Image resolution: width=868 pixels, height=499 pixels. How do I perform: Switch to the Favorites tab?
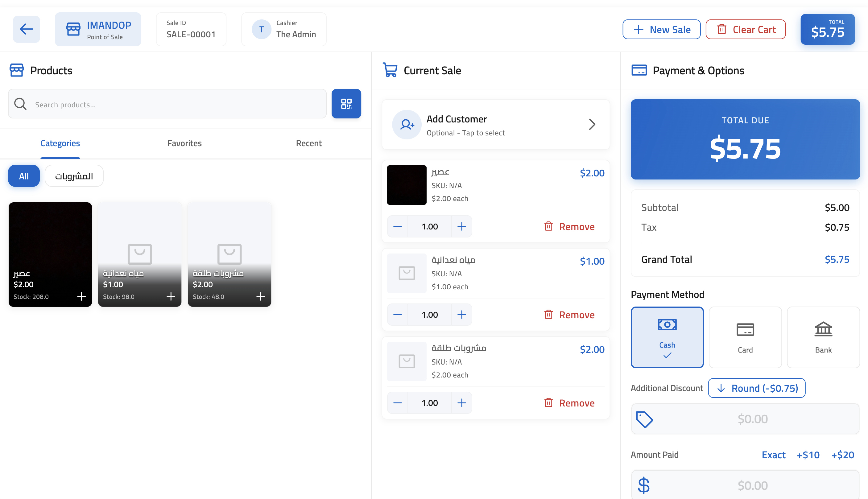pyautogui.click(x=184, y=143)
